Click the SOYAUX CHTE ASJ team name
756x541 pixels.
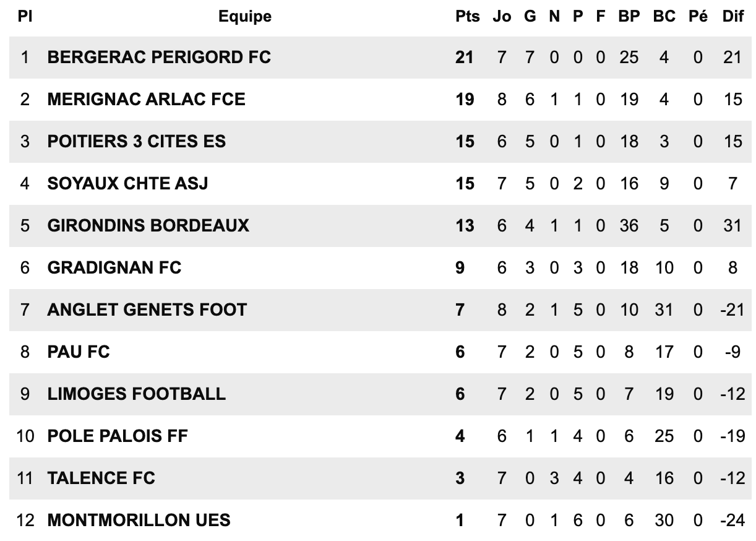[x=127, y=184]
